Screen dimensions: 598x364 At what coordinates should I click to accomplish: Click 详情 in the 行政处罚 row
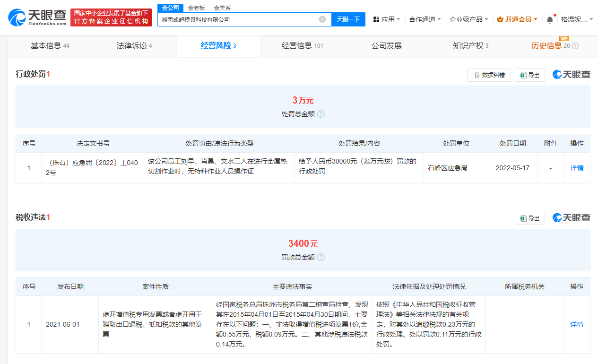(x=577, y=168)
